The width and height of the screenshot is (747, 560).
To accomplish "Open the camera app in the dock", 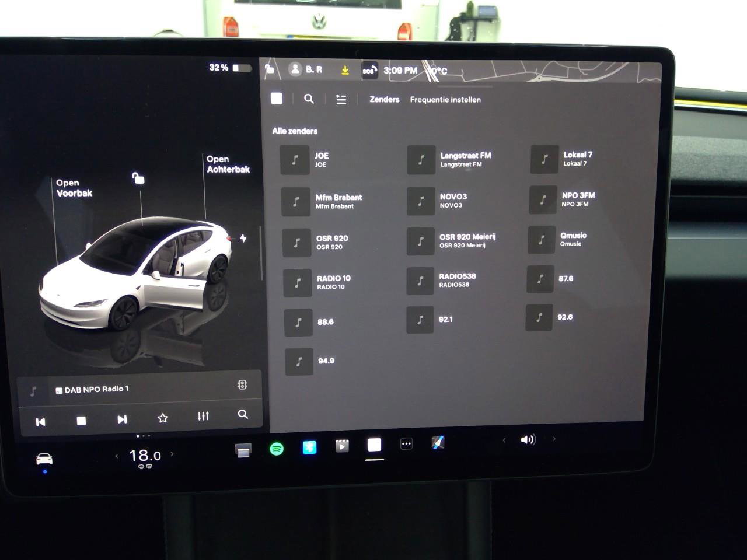I will click(243, 450).
